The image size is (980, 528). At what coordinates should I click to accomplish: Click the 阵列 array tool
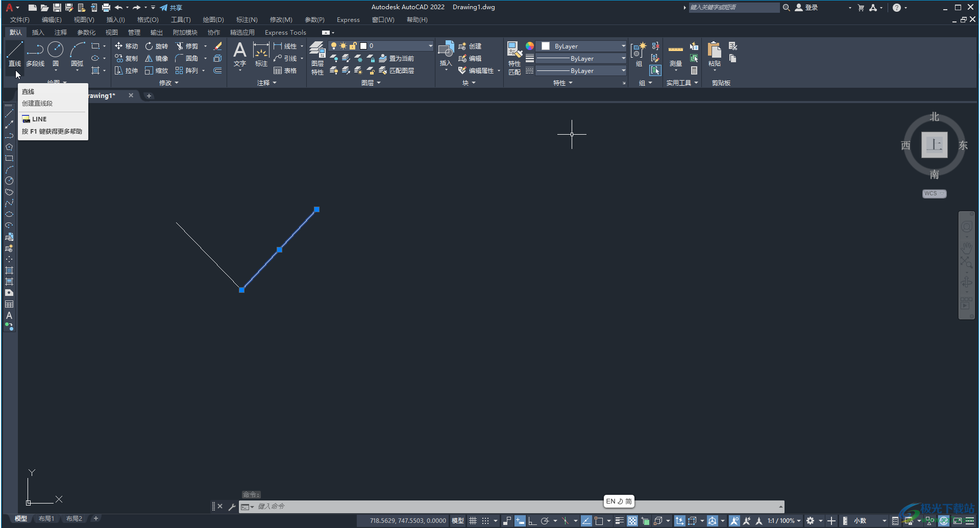point(187,70)
